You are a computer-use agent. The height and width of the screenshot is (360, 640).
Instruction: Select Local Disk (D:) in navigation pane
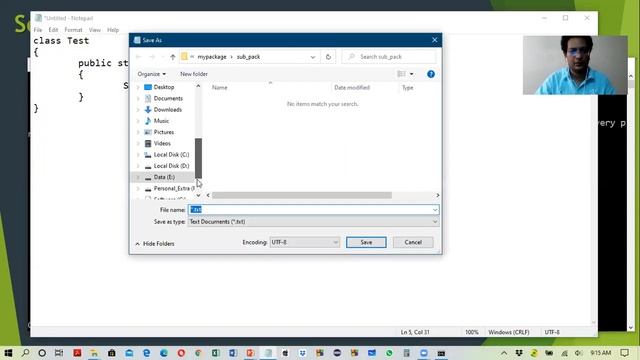coord(171,166)
